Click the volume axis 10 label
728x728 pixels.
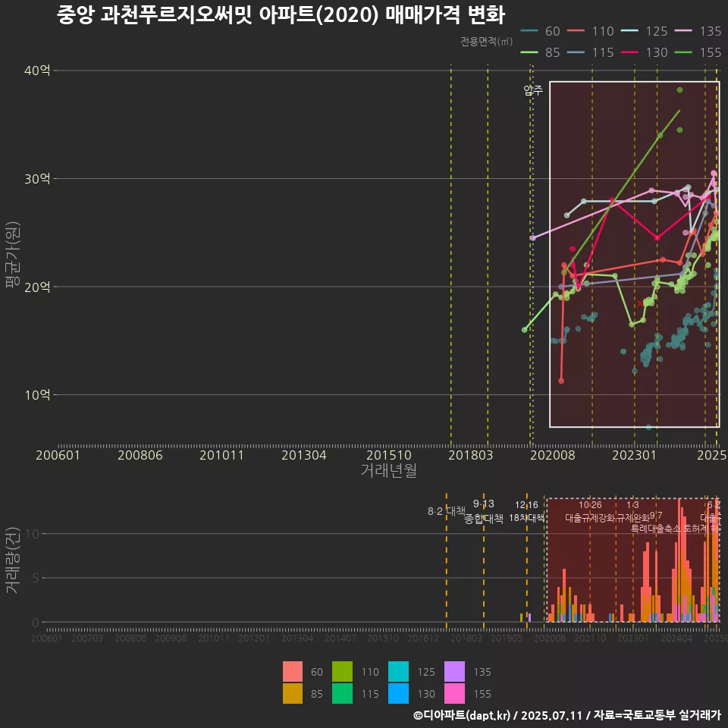[x=33, y=534]
